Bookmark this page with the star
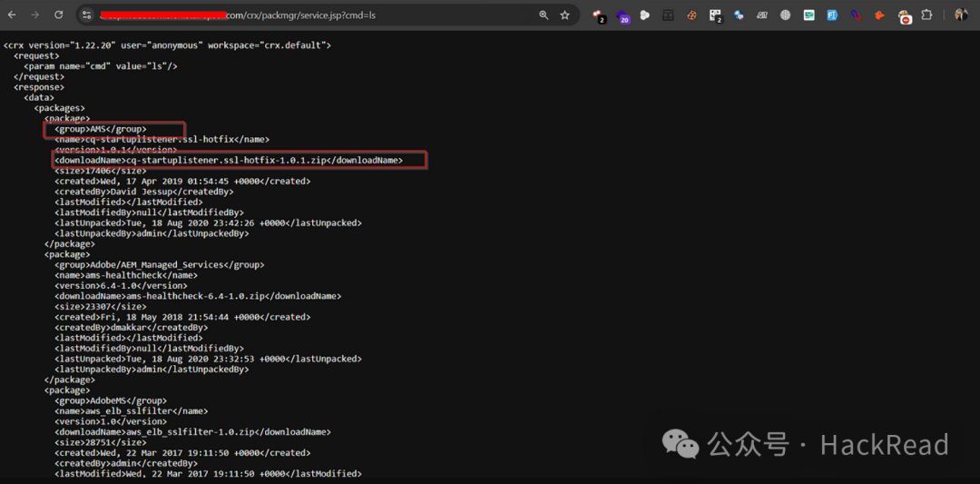Viewport: 980px width, 484px height. click(565, 15)
